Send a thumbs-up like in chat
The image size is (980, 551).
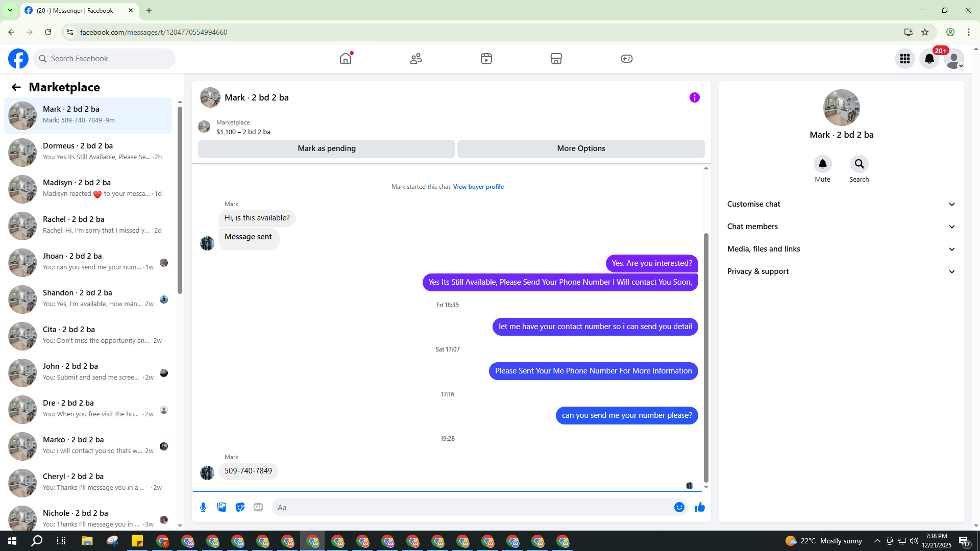pyautogui.click(x=699, y=507)
